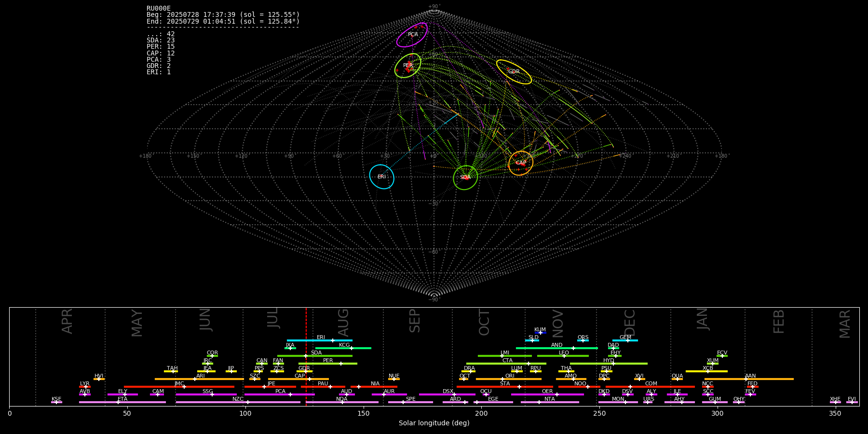Screen dimensions: 868x434
Task: Select the DRA shower bar in the timeline
Action: coord(468,371)
